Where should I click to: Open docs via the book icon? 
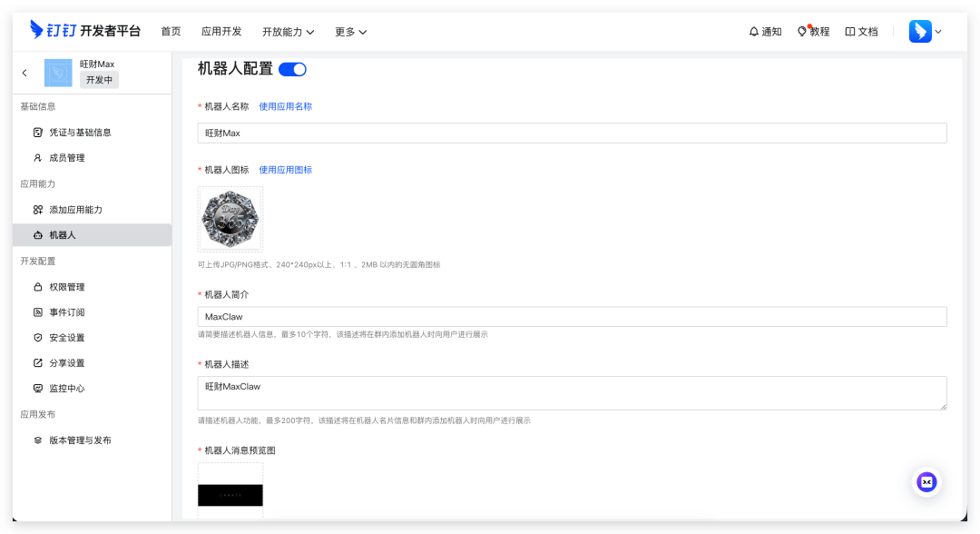click(x=850, y=32)
